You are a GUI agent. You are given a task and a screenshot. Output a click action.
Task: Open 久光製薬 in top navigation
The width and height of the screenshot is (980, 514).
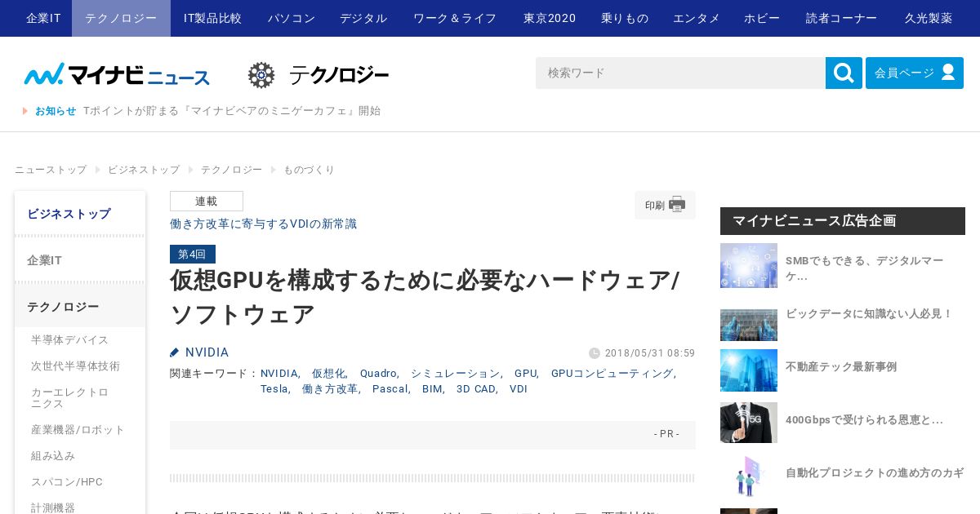(x=929, y=18)
